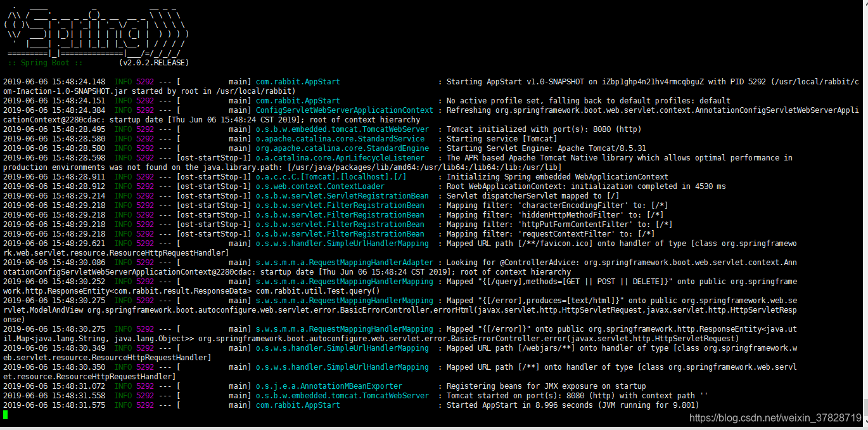Click 's.w.s.m.m.a.RequestMappingHandlerAdapter' logger name
Viewport: 868px width, 430px height.
(x=345, y=263)
